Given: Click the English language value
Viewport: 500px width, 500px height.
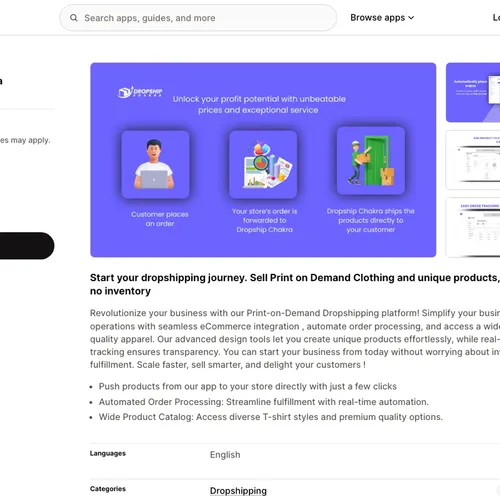Looking at the screenshot, I should click(x=225, y=455).
